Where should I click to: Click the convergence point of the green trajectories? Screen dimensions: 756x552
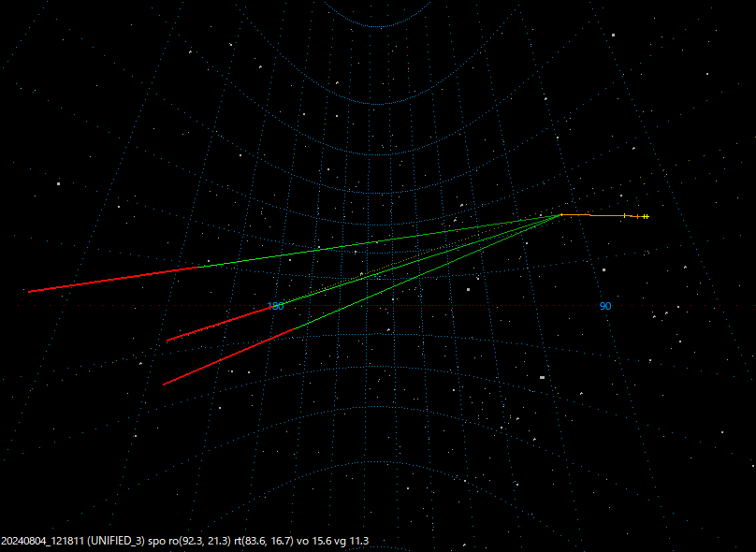560,215
